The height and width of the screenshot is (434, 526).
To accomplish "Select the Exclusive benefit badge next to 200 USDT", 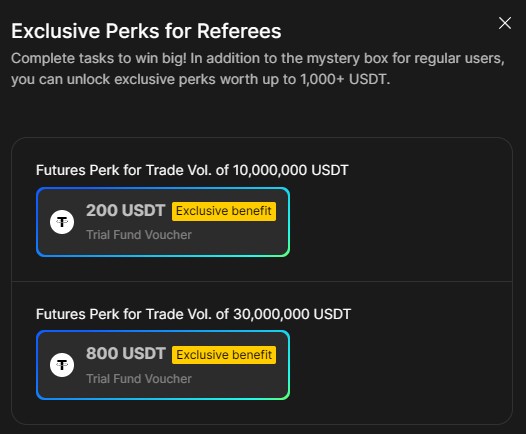I will click(x=224, y=211).
